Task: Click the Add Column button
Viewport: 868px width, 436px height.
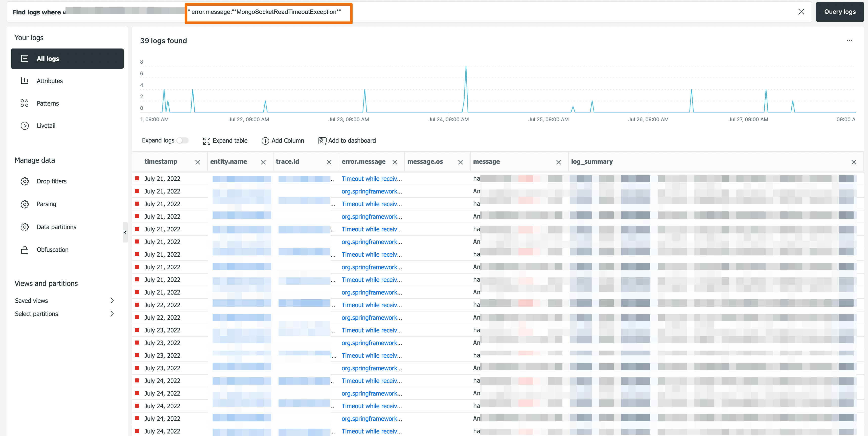Action: 283,141
